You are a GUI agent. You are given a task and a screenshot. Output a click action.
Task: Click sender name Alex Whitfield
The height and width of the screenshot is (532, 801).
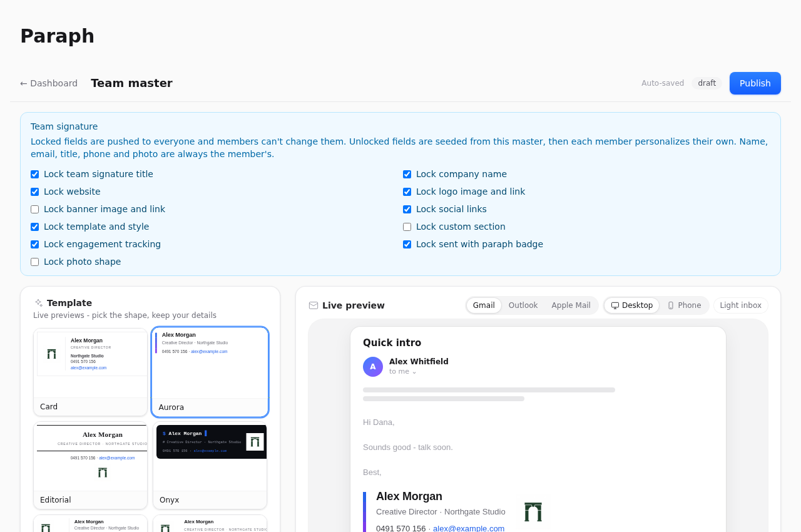419,362
